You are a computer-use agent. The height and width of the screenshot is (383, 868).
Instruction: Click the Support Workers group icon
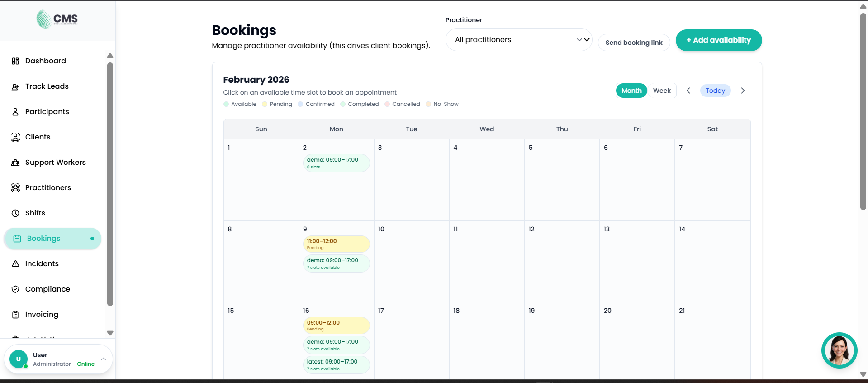coord(15,163)
